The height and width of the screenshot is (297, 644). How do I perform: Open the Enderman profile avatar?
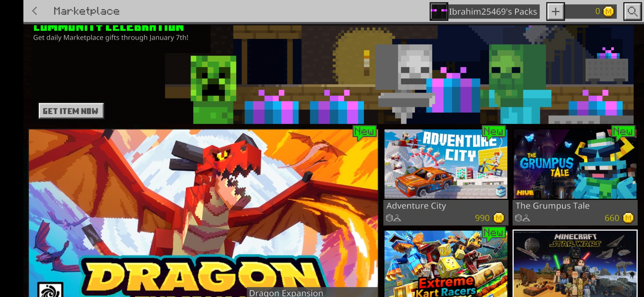pos(439,12)
